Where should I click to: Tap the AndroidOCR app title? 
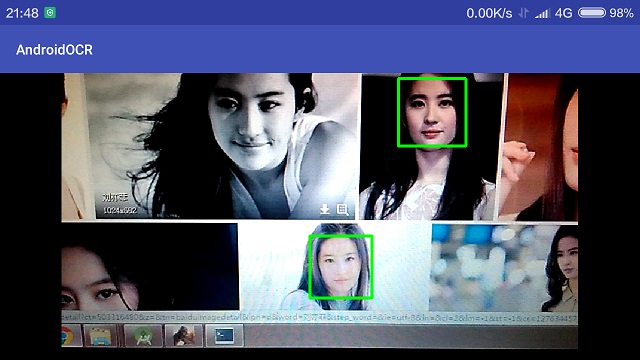click(x=54, y=50)
